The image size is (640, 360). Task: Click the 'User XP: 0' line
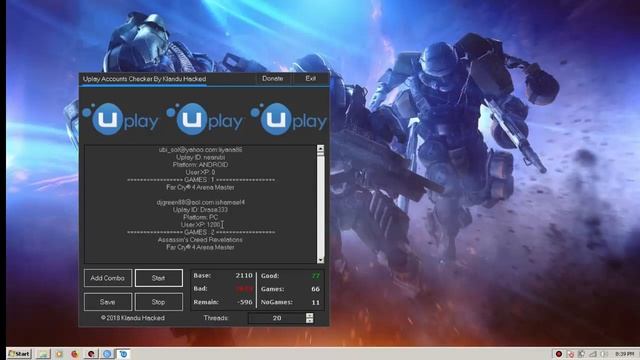click(x=200, y=172)
